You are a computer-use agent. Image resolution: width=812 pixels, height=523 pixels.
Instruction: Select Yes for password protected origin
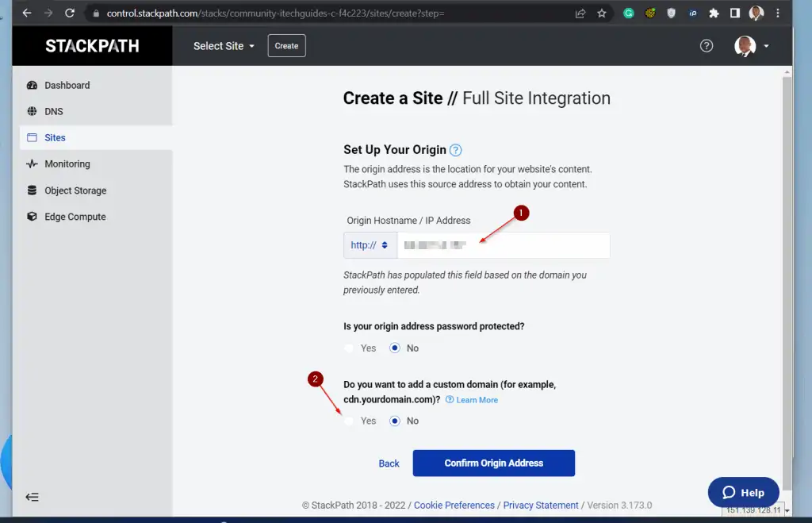pyautogui.click(x=350, y=348)
